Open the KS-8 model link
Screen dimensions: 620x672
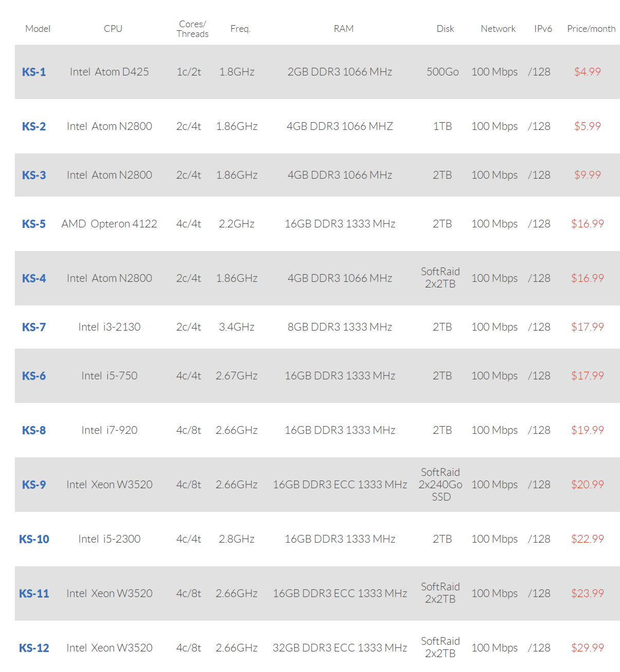34,430
